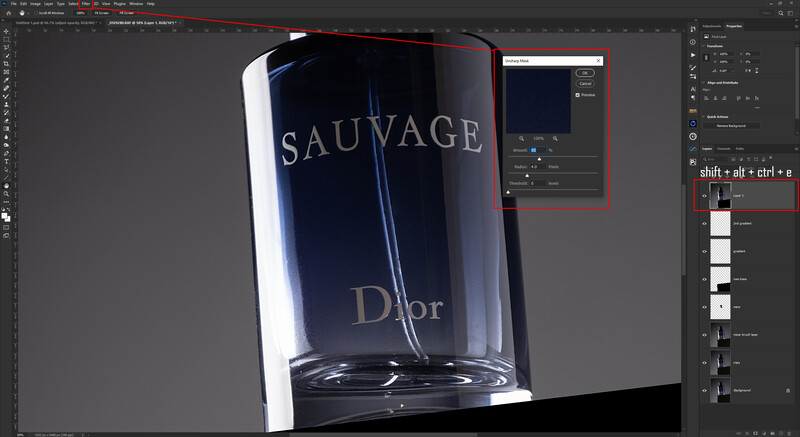The image size is (800, 437).
Task: Adjust the Amount slider handle
Action: point(539,159)
